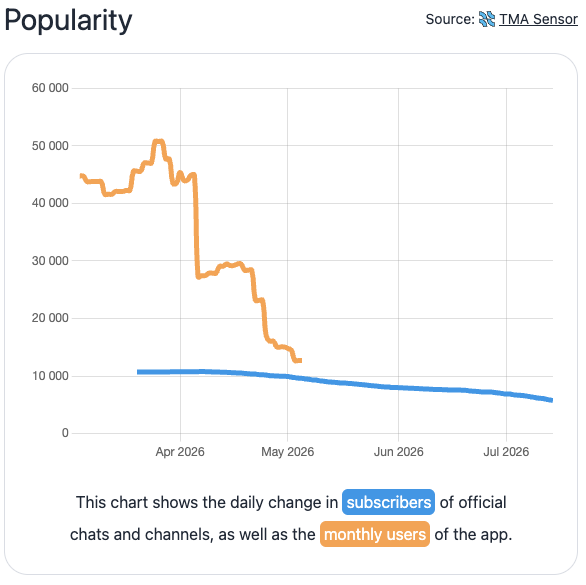This screenshot has height=585, width=586.
Task: Click the Popularity heading
Action: [68, 20]
